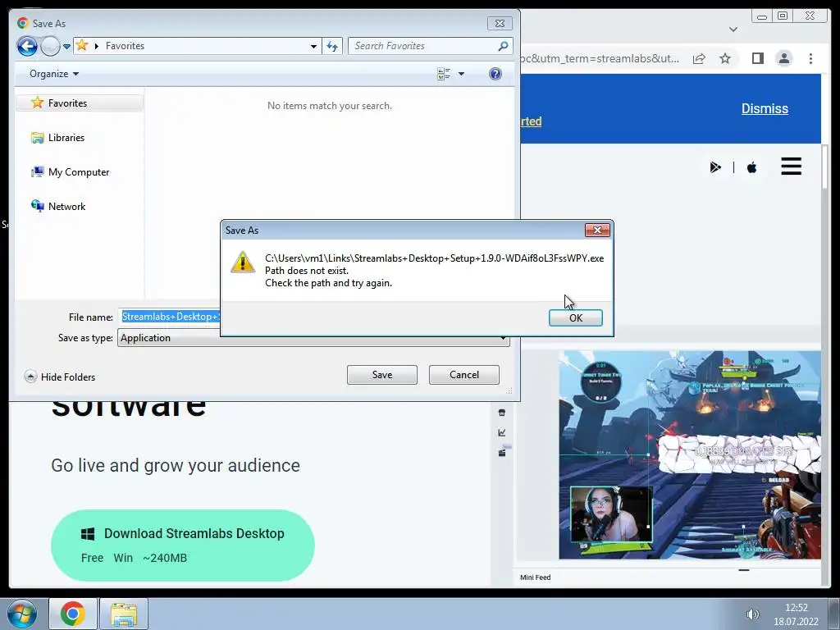Click the Chrome URL text in address bar
Screen dimensions: 840x630
tap(600, 58)
